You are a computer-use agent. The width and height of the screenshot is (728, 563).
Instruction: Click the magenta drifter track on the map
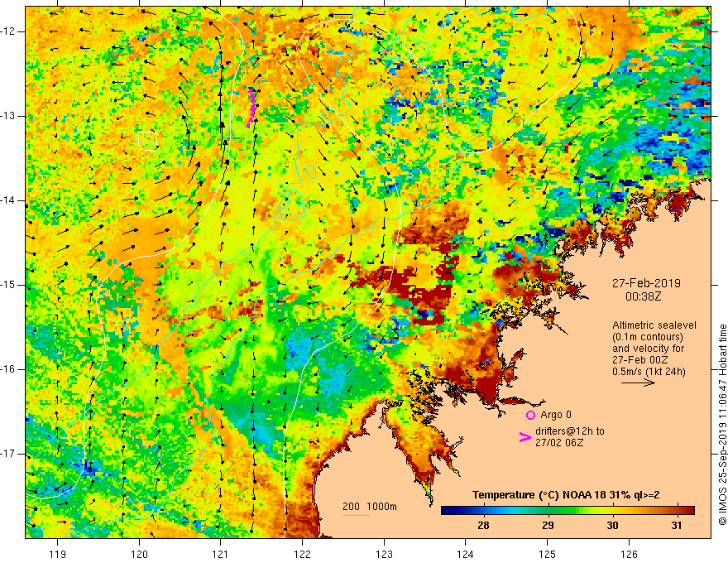[251, 108]
